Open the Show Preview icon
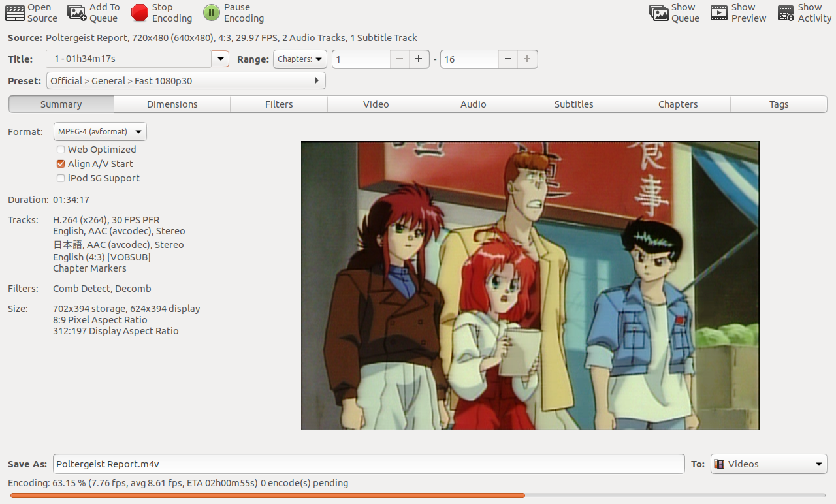Screen dimensions: 836x504 [719, 12]
